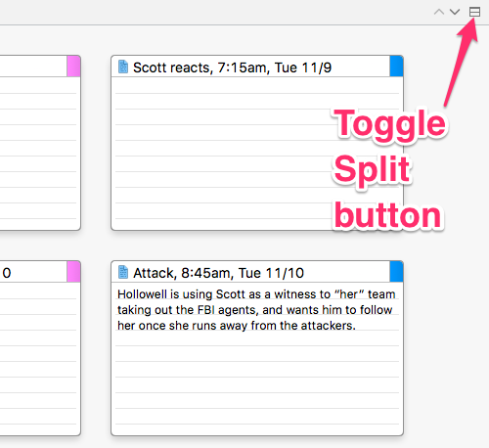Select the 'Scott reacts, 7:15am, Tue 11/9' title
The image size is (489, 448).
232,67
